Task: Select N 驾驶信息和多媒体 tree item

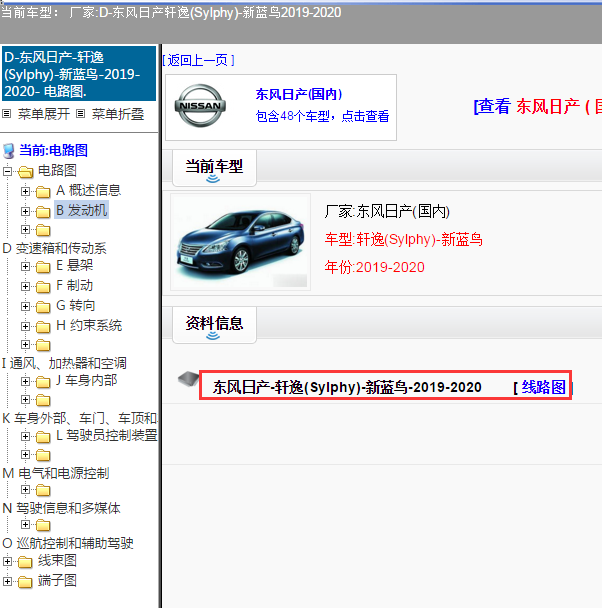Action: (61, 508)
